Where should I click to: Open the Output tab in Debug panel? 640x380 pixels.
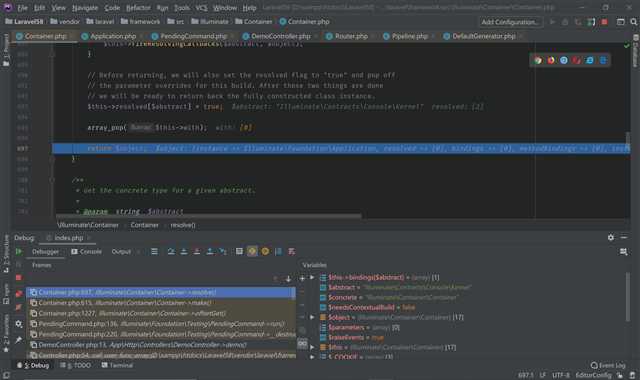click(121, 252)
